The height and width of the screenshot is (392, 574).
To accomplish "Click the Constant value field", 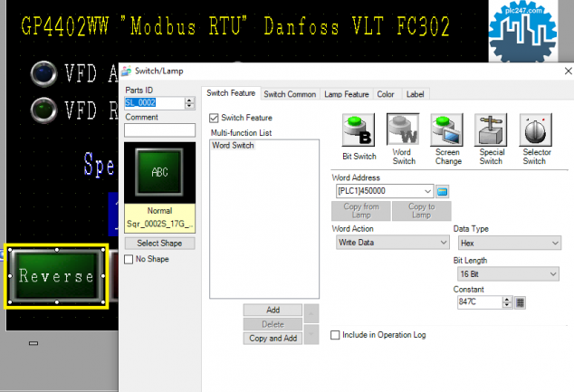I will point(480,302).
